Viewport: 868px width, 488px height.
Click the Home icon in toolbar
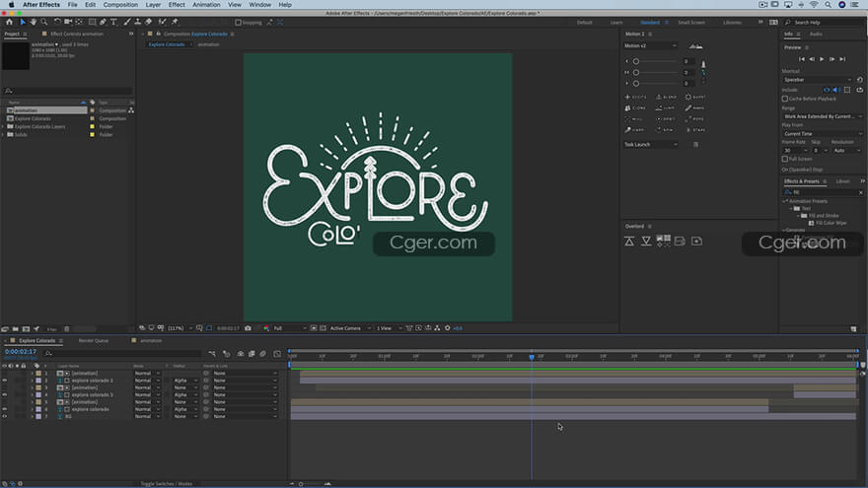tap(9, 22)
